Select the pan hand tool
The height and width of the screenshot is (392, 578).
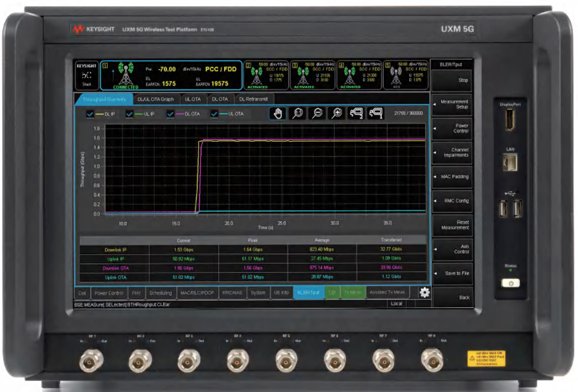(278, 113)
